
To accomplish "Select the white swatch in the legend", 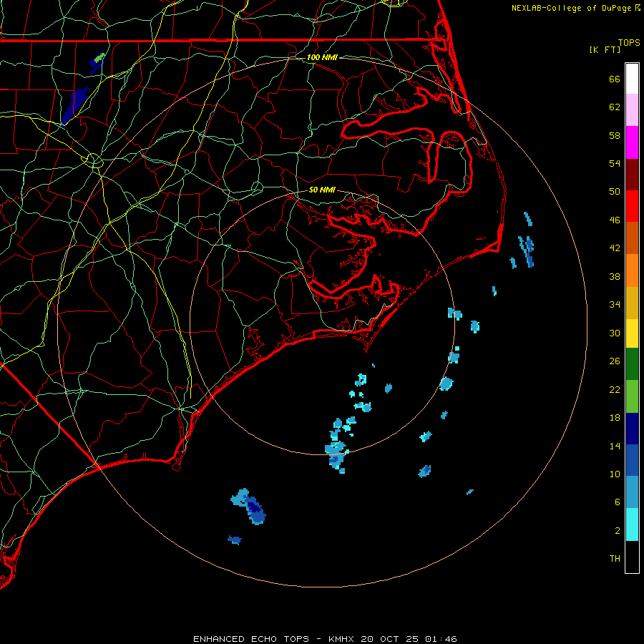I will pos(632,79).
